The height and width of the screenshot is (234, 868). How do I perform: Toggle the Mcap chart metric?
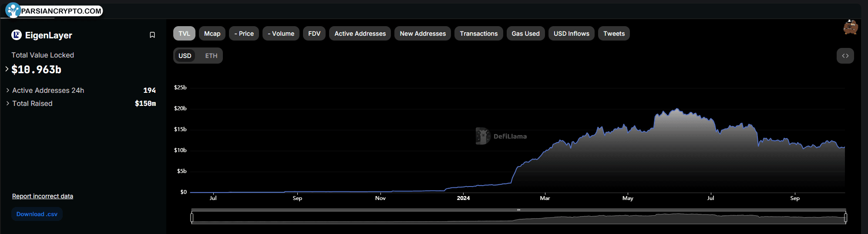coord(212,34)
